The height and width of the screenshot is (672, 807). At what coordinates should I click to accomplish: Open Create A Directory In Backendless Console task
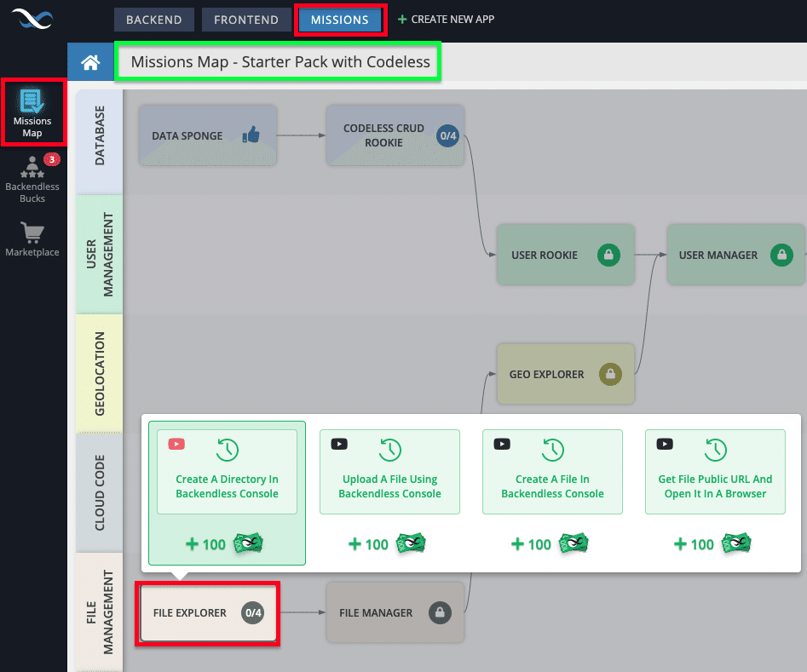(x=227, y=472)
